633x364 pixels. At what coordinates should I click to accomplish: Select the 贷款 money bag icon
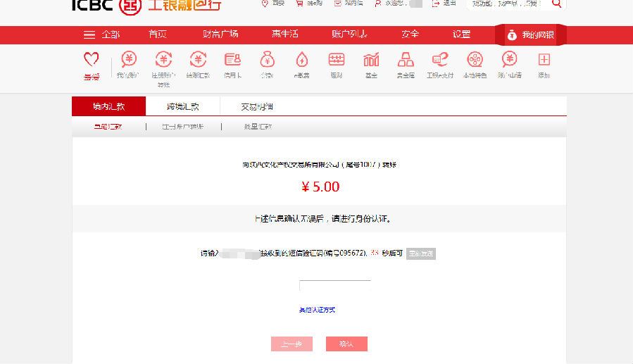268,59
